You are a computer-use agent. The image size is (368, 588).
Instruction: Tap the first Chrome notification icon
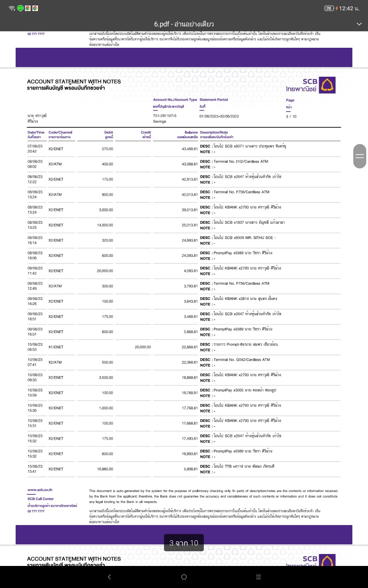coord(28,8)
